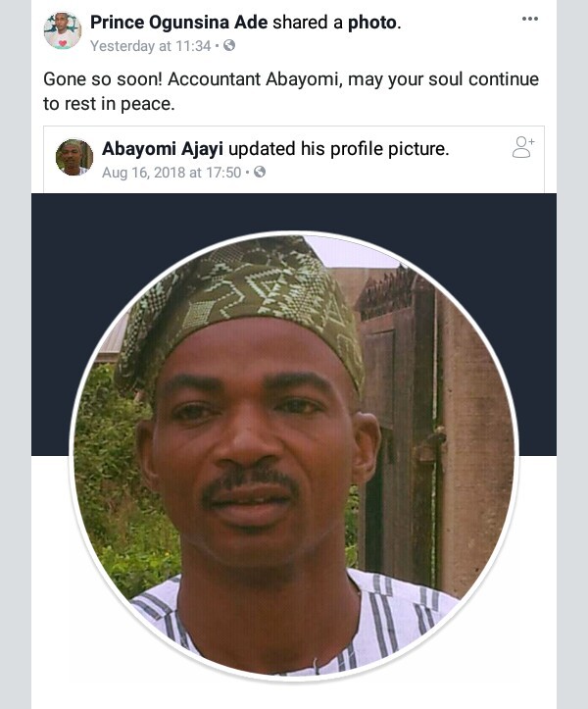Open the three-dot post options menu
The height and width of the screenshot is (709, 588).
click(x=530, y=20)
